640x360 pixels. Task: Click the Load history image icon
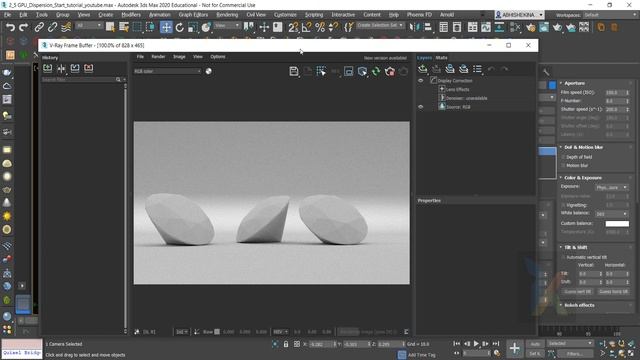coord(75,68)
